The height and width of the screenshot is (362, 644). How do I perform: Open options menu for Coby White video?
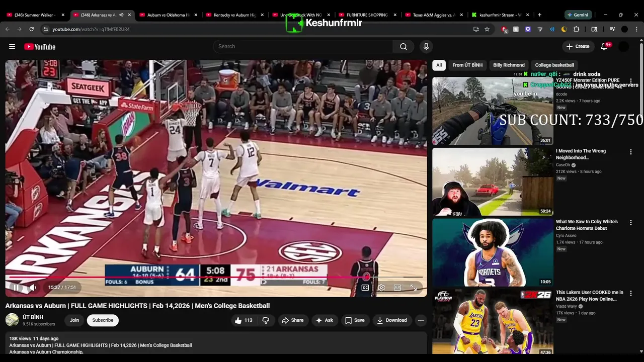[631, 223]
